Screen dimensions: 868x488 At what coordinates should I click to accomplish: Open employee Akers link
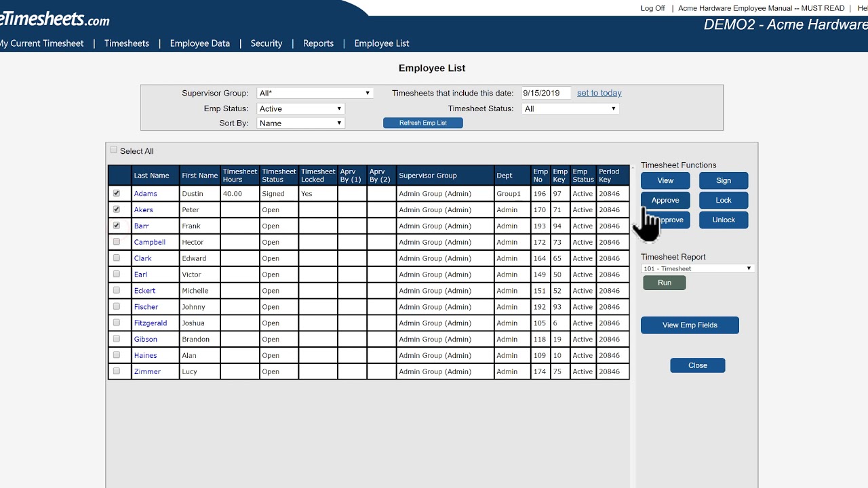tap(143, 210)
